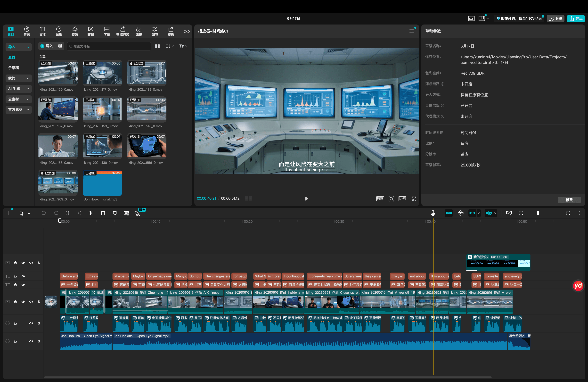Viewport: 588px width, 382px height.
Task: Click the redo arrow in timeline toolbar
Action: (x=56, y=213)
